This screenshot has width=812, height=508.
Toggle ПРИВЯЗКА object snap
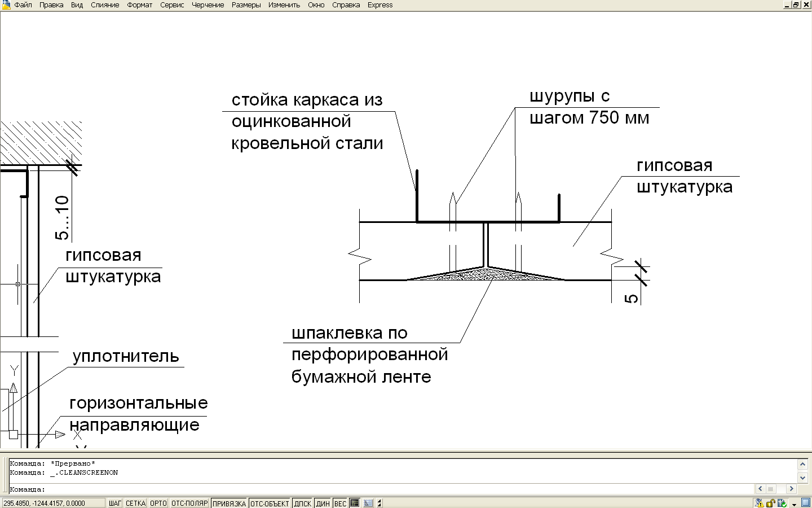click(x=230, y=503)
